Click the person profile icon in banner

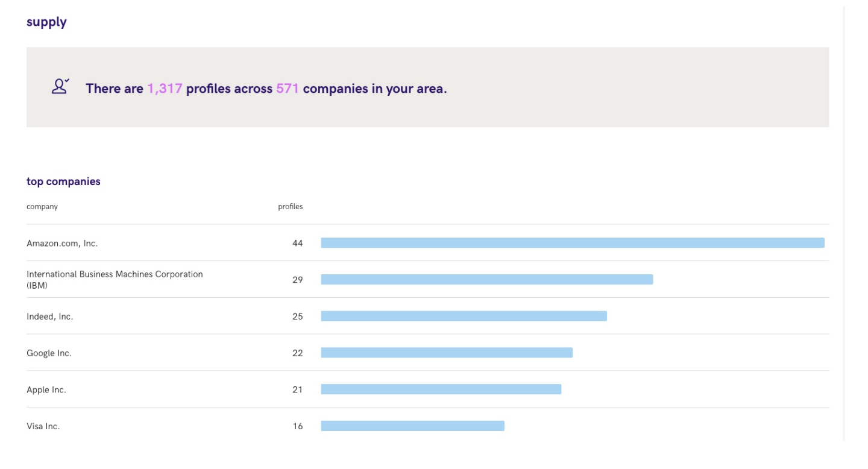pos(60,87)
